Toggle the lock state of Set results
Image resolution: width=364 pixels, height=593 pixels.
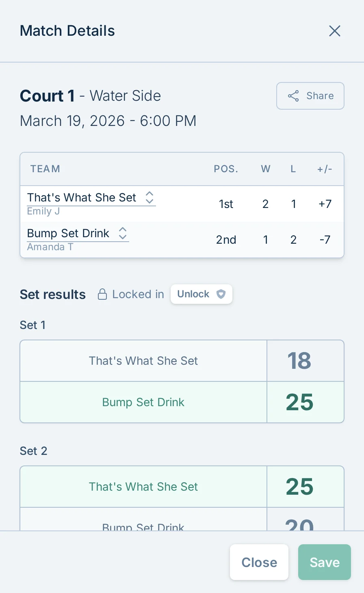pos(201,294)
